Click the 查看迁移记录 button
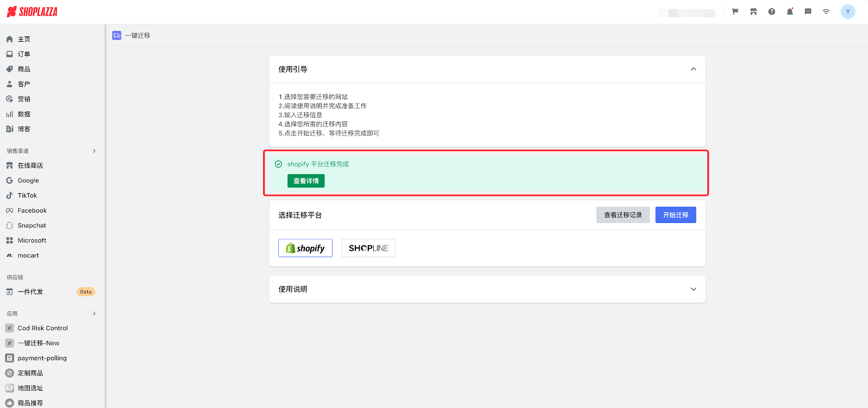The width and height of the screenshot is (868, 408). 623,215
